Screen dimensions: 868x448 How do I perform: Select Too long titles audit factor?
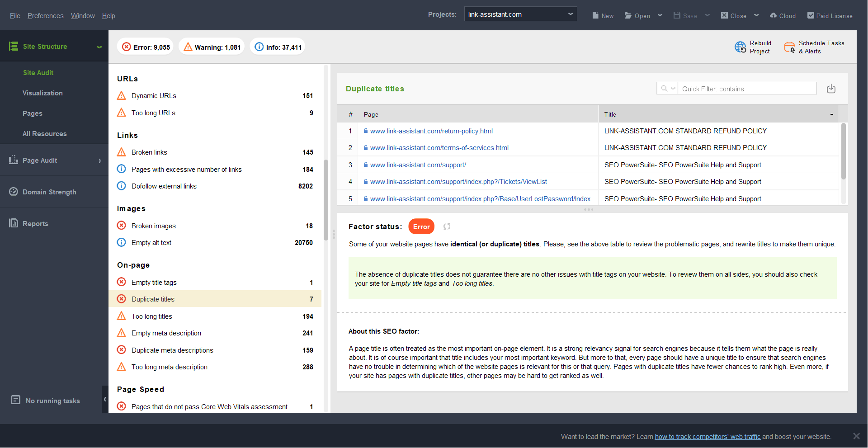pos(215,316)
